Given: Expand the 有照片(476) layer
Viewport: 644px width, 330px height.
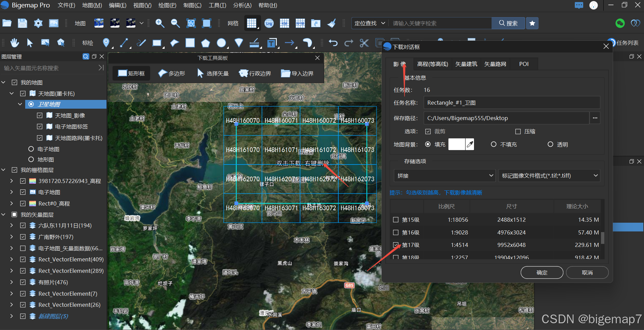Looking at the screenshot, I should tap(12, 282).
